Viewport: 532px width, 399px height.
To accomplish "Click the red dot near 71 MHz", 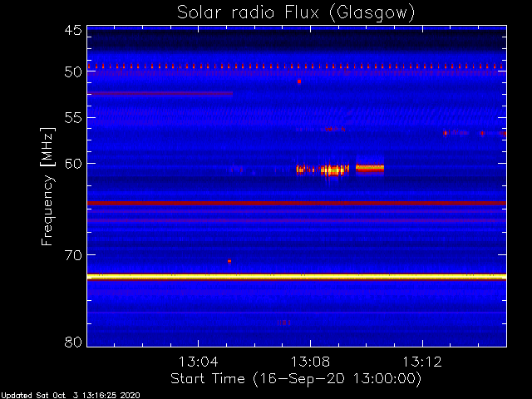I will (229, 261).
